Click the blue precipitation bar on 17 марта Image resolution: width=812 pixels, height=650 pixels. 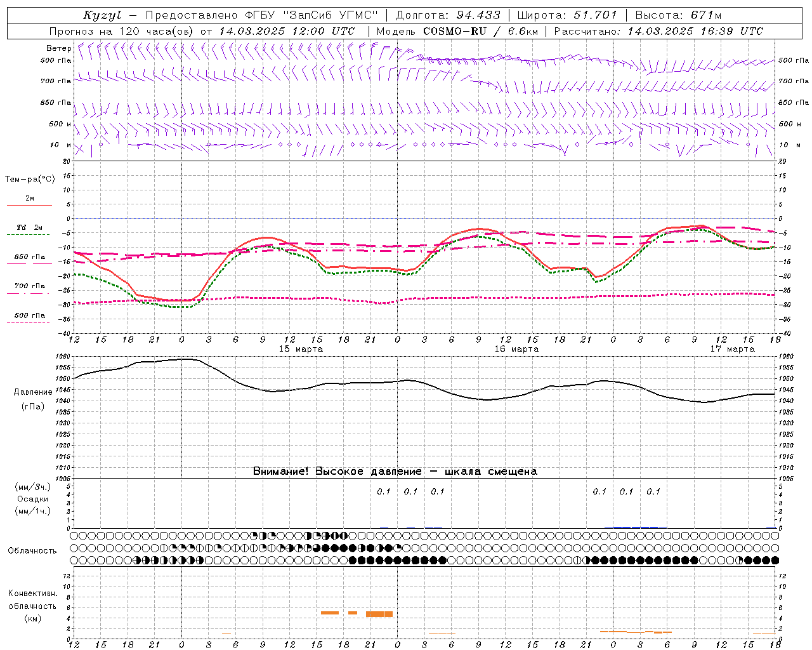636,527
